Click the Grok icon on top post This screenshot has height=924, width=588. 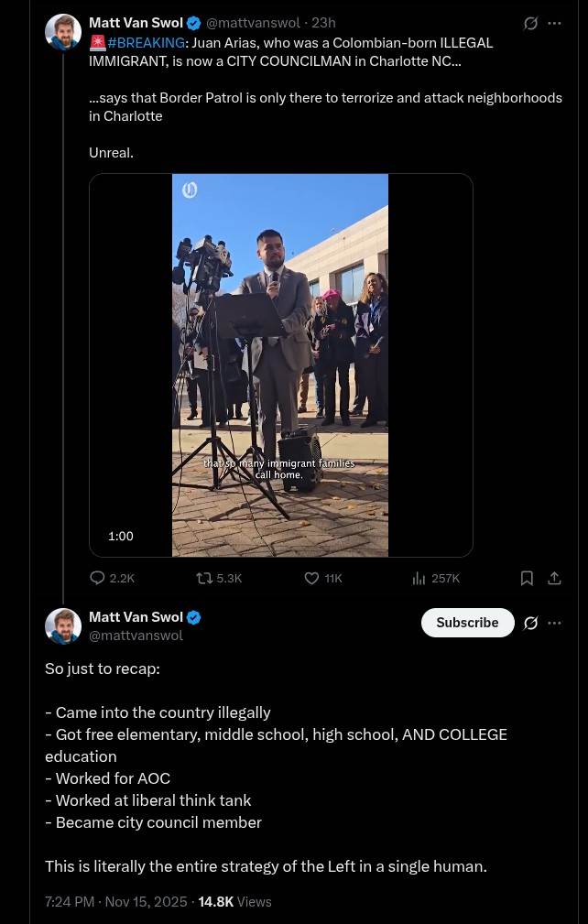click(x=530, y=24)
